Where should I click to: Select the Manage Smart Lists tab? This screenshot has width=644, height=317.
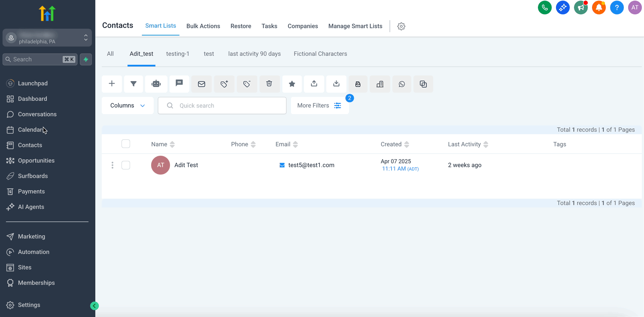[x=355, y=26]
